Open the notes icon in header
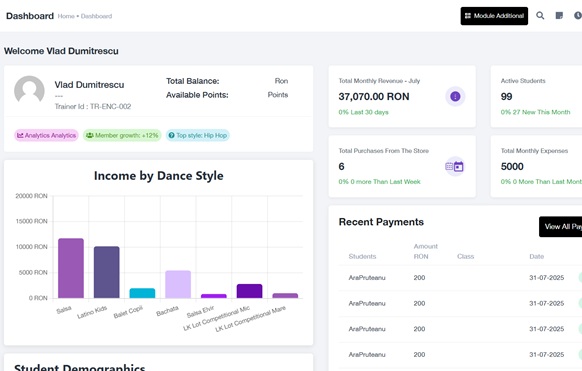The image size is (582, 371). coord(559,16)
